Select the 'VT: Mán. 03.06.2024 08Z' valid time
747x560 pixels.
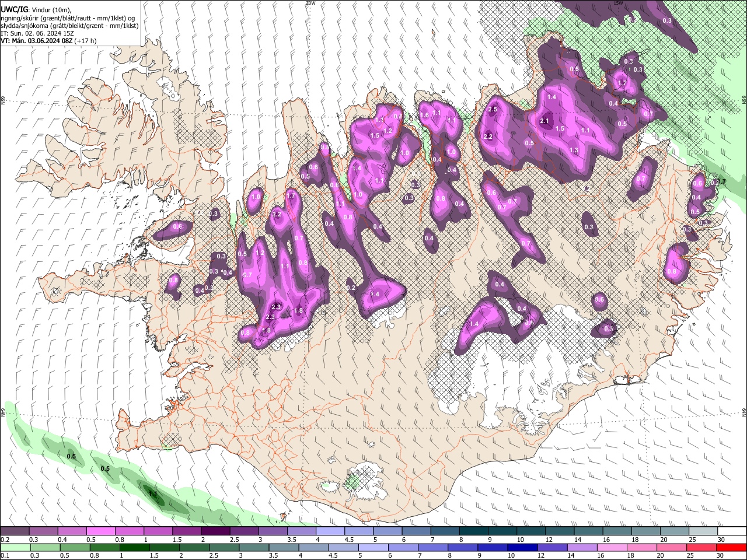coord(37,41)
